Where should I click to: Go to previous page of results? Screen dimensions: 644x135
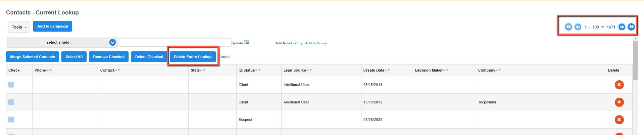tap(578, 27)
